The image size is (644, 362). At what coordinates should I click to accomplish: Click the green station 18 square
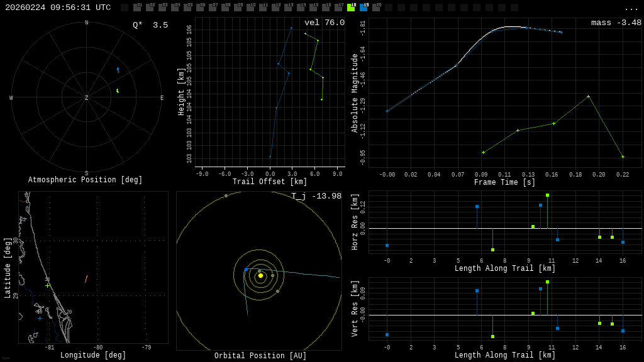pyautogui.click(x=351, y=7)
